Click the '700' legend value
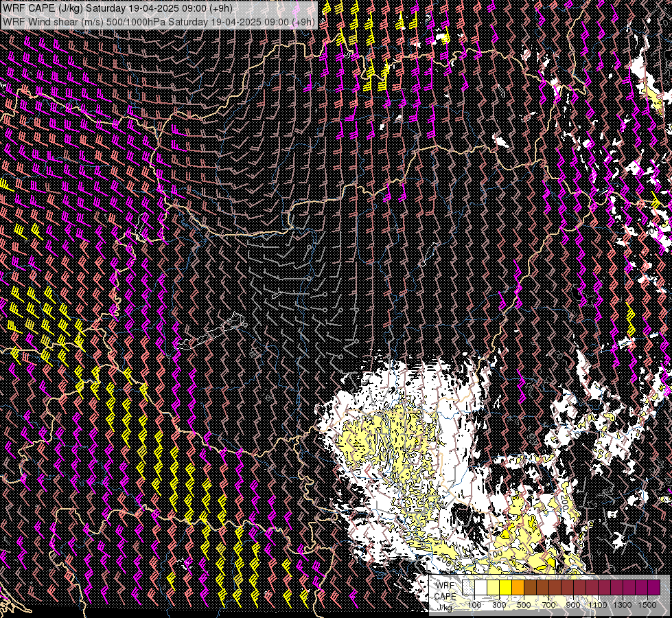Screen dimensions: 672x618 tap(548, 605)
